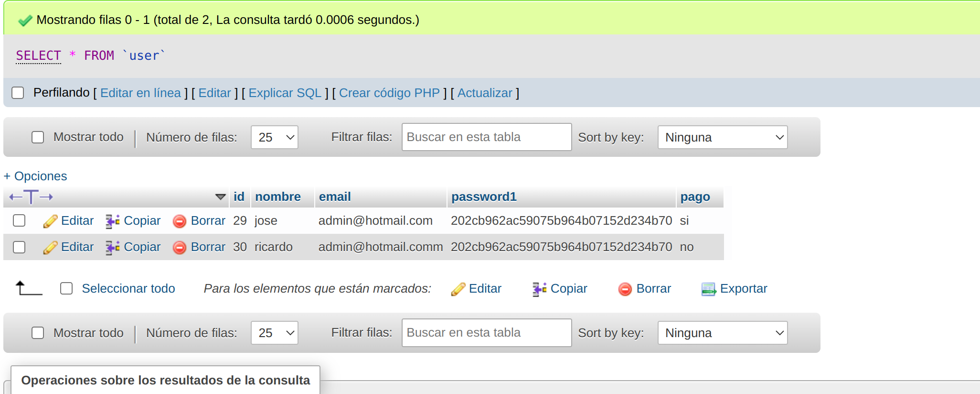Image resolution: width=980 pixels, height=394 pixels.
Task: Click Borrar for the marked elements
Action: point(654,288)
